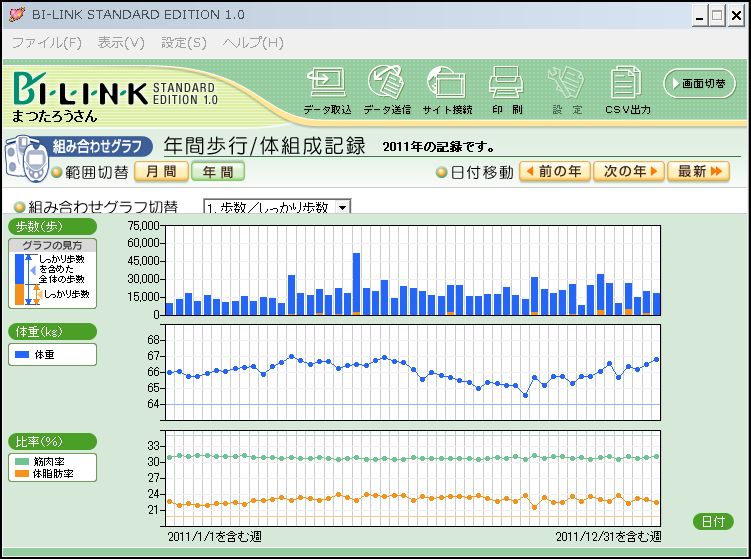This screenshot has height=559, width=751.
Task: Select the 年間 yearly range toggle
Action: click(x=218, y=172)
